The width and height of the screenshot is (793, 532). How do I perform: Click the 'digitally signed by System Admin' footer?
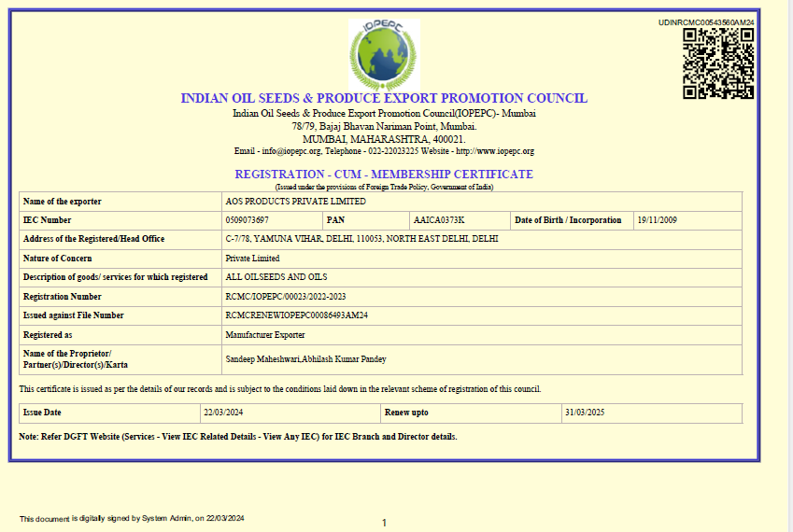pos(132,519)
